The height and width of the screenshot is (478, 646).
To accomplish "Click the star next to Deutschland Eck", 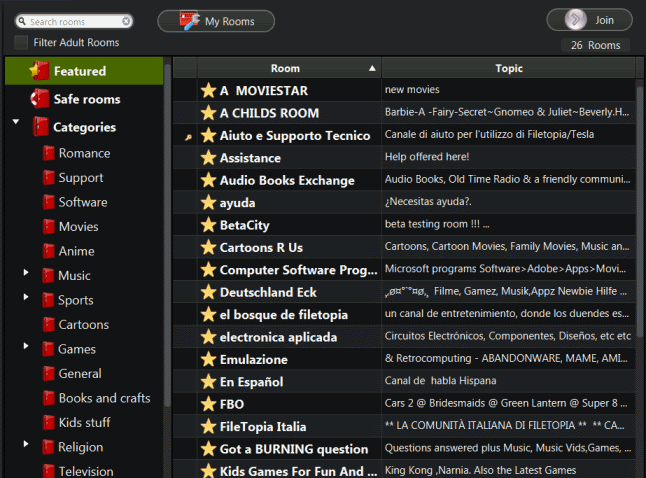I will pyautogui.click(x=208, y=292).
